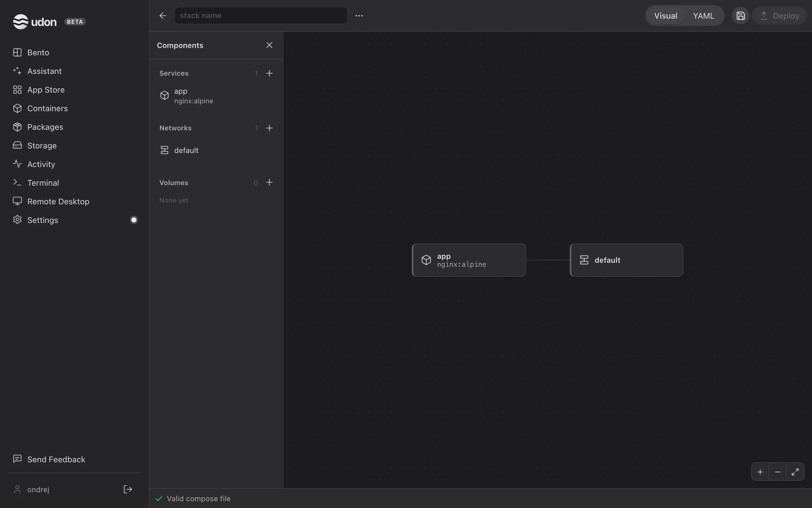Switch to the YAML view
Viewport: 812px width, 508px height.
point(704,16)
